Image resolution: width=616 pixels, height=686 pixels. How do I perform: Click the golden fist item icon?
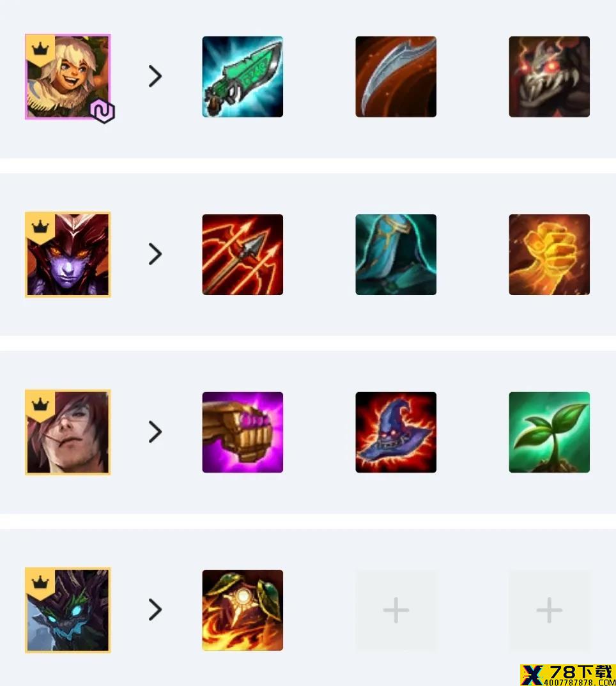(x=549, y=255)
